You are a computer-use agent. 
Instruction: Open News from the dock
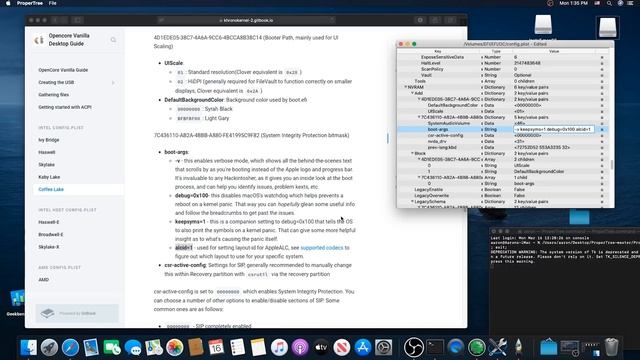pyautogui.click(x=342, y=347)
